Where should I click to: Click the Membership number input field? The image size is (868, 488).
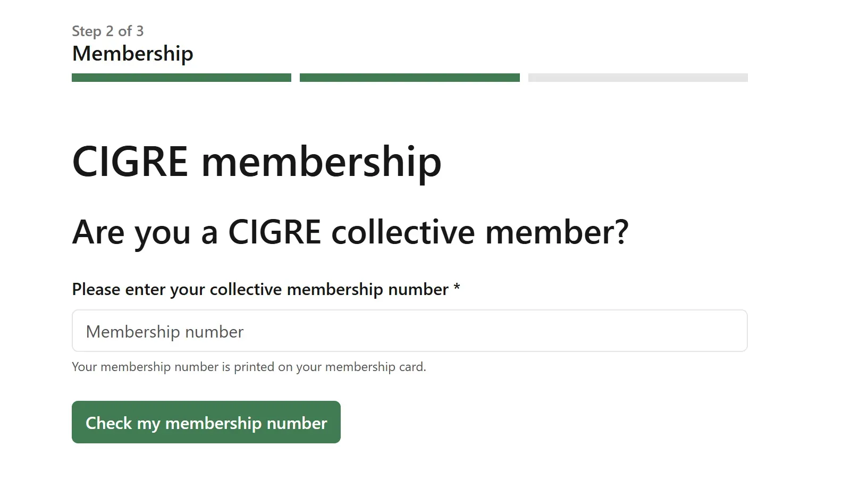(409, 331)
